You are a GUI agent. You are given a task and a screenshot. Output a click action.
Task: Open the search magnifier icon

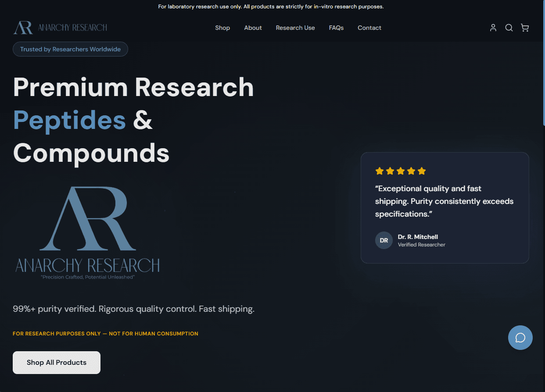pos(509,28)
